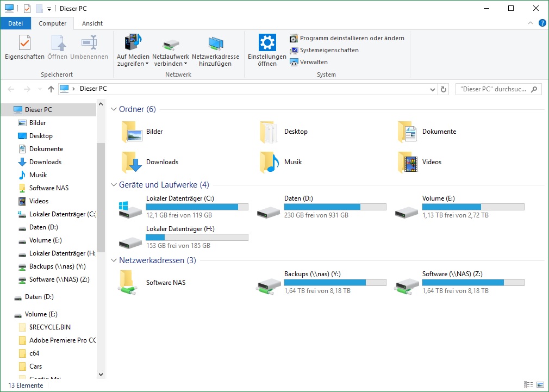Click the Volume (E:) usage bar
549x392 pixels.
(x=473, y=207)
